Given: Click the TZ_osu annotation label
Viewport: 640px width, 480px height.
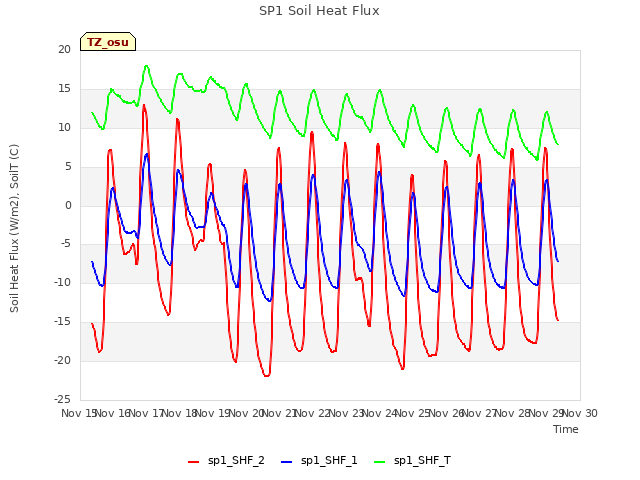Looking at the screenshot, I should coord(108,42).
